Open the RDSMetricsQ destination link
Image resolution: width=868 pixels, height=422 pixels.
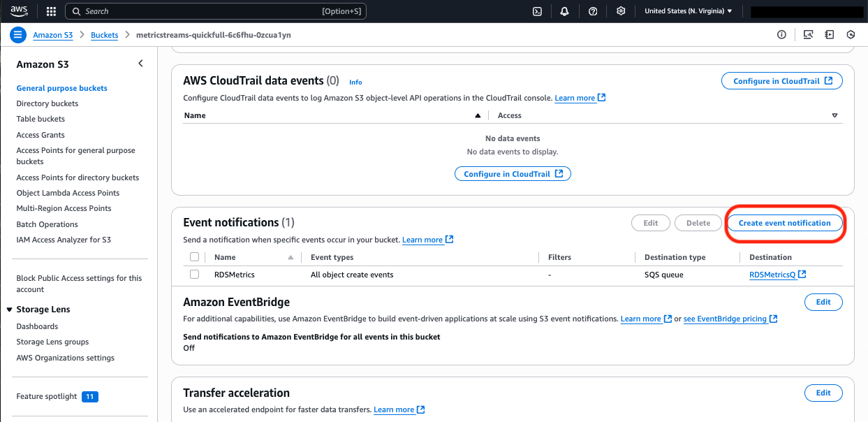pos(772,275)
